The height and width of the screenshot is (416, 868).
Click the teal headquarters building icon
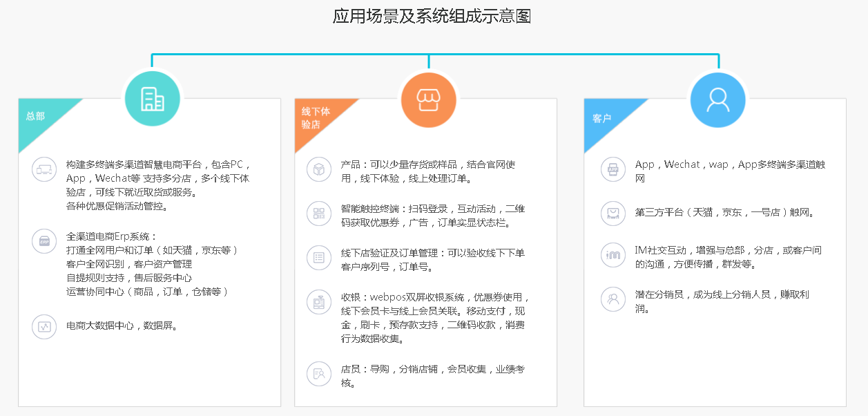152,100
